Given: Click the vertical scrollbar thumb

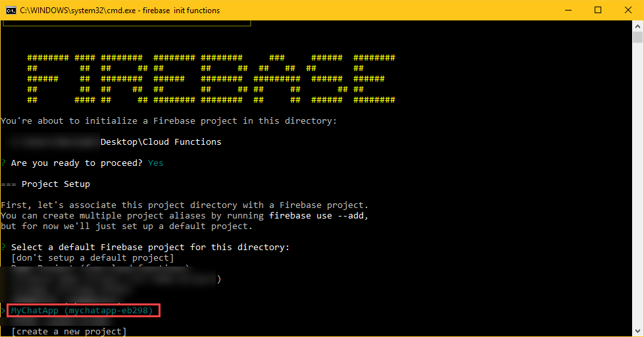Looking at the screenshot, I should pos(638,37).
